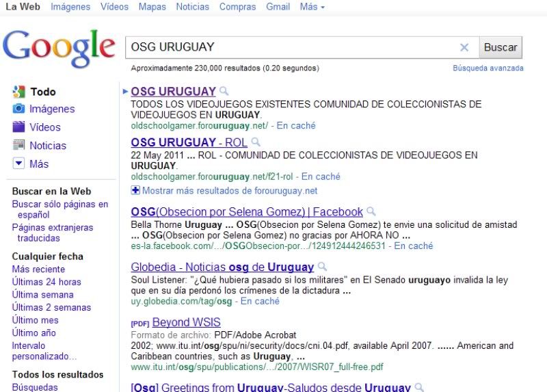Filter by Última semana
The height and width of the screenshot is (392, 547).
pyautogui.click(x=42, y=295)
